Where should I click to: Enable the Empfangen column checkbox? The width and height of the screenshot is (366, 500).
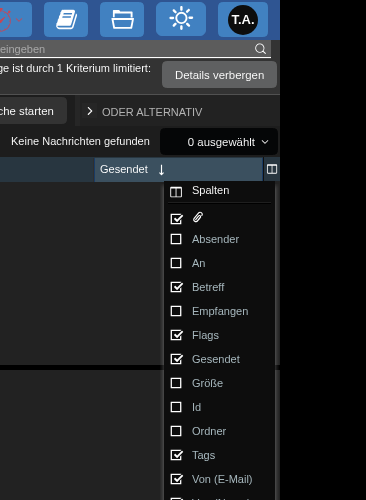(176, 311)
